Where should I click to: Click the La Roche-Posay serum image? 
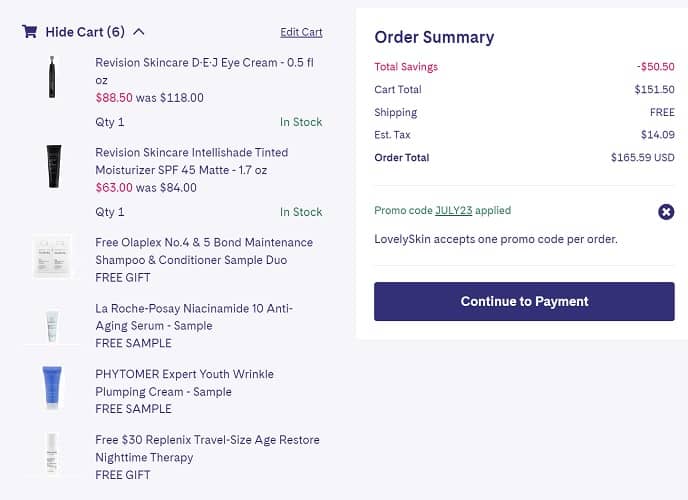pos(52,324)
